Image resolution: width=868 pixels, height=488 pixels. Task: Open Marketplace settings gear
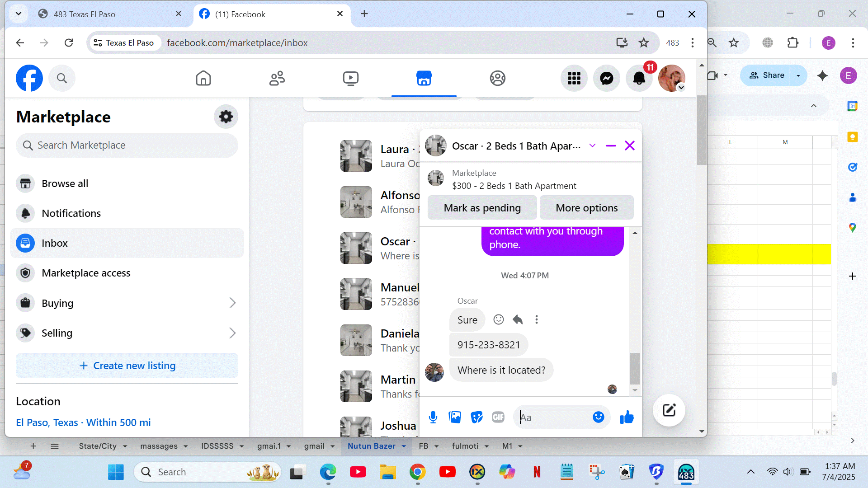(x=226, y=117)
